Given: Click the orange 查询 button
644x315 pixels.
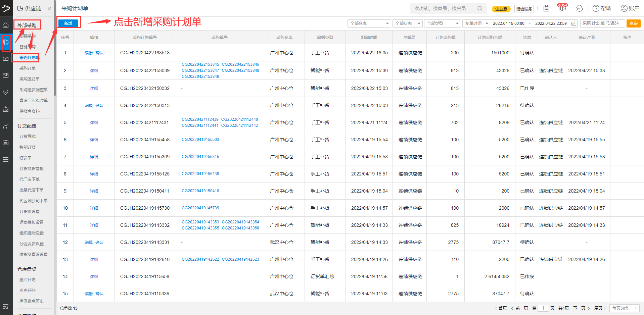Looking at the screenshot, I should pyautogui.click(x=634, y=23).
